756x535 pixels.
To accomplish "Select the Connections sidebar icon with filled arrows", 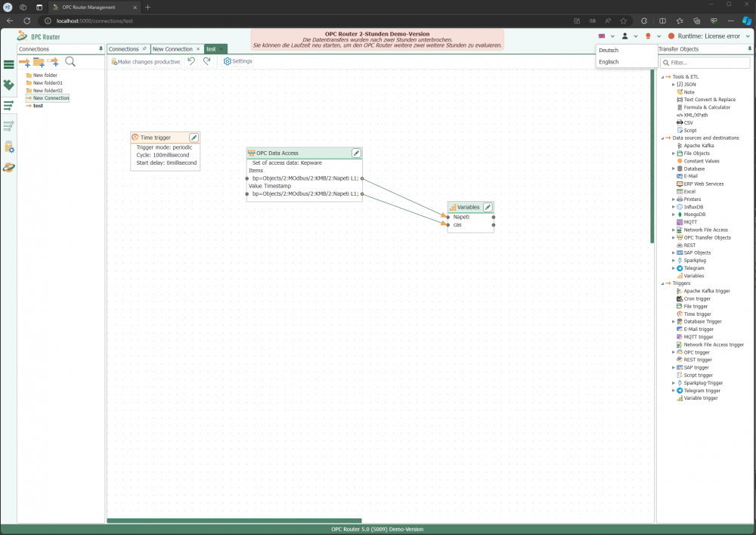I will click(x=8, y=106).
